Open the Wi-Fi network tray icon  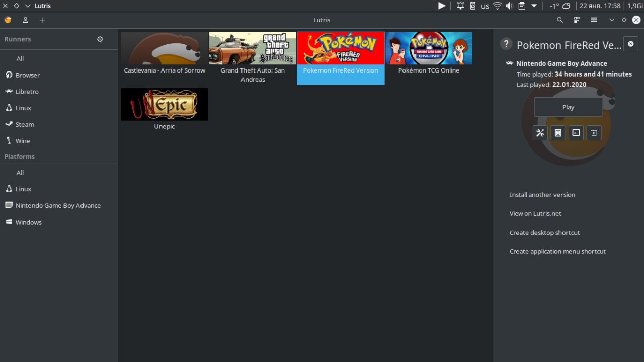(498, 6)
